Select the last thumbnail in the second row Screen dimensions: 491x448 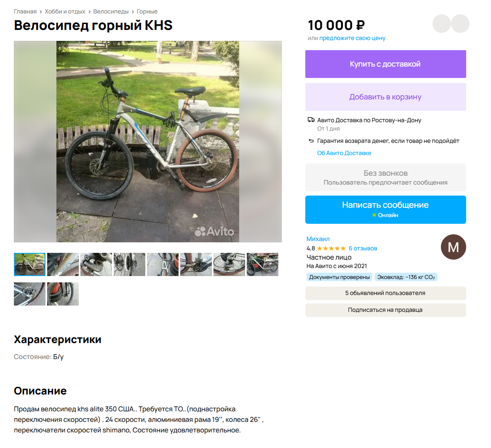(x=63, y=294)
